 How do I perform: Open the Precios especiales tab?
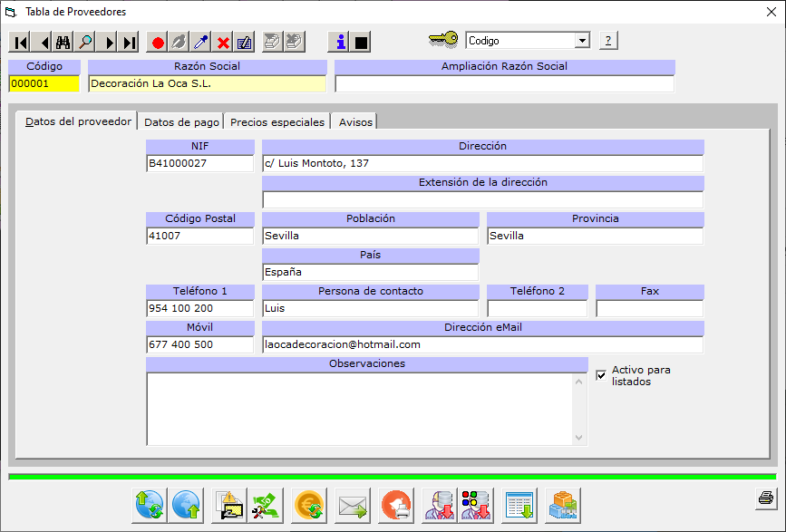point(277,122)
